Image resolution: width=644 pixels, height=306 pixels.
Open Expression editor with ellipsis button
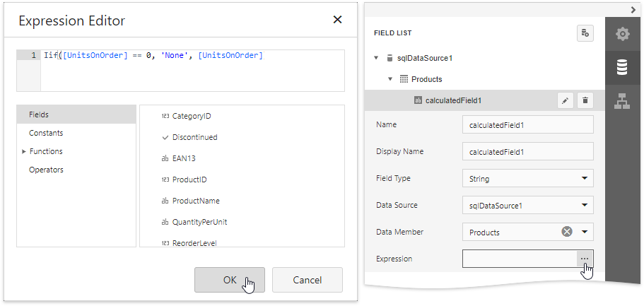tap(585, 259)
